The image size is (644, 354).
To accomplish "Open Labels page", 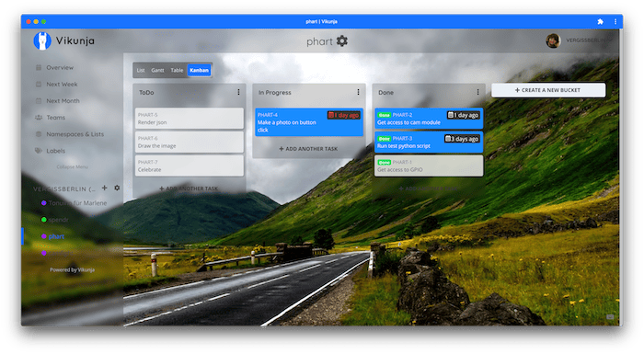I will pyautogui.click(x=55, y=151).
